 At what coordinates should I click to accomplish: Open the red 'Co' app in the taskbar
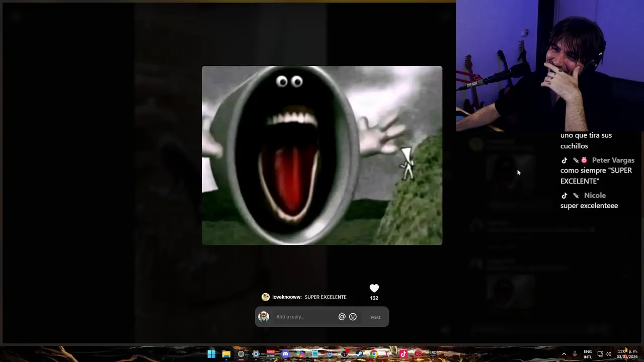pos(418,354)
